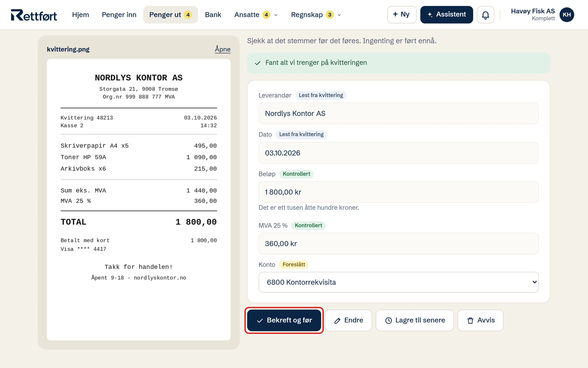This screenshot has height=368, width=588.
Task: Click the Foreslått badge next to Konto
Action: pos(294,264)
